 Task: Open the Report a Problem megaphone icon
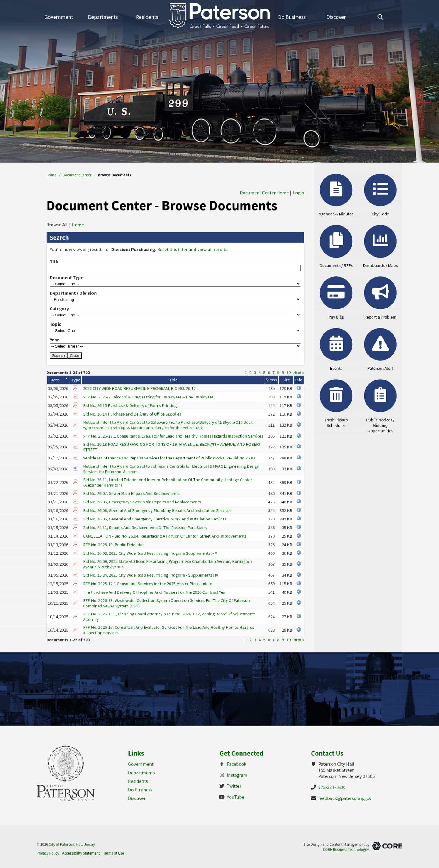coord(380,293)
